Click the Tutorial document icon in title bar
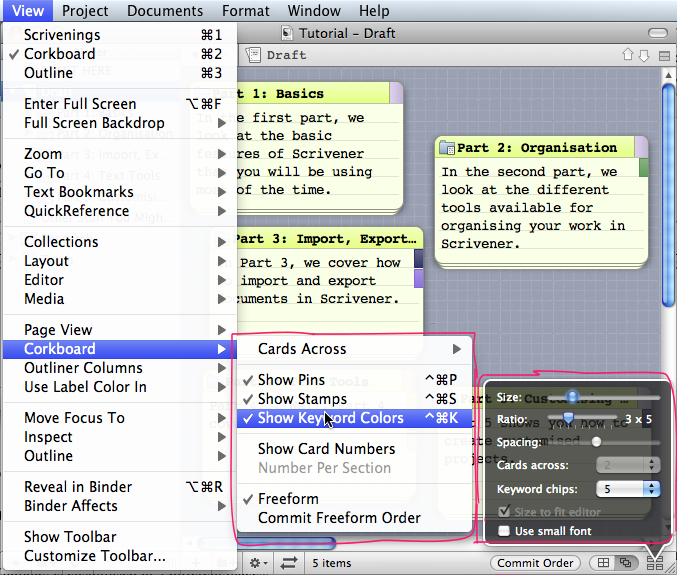The height and width of the screenshot is (575, 677). (x=287, y=33)
